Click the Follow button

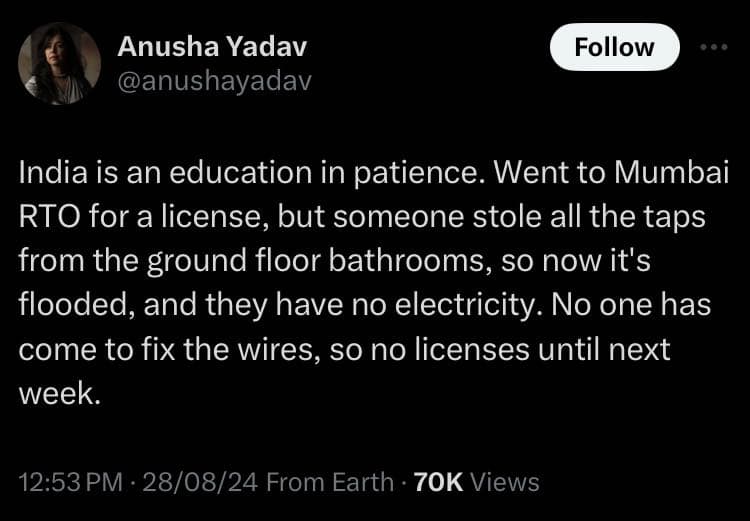[x=614, y=47]
